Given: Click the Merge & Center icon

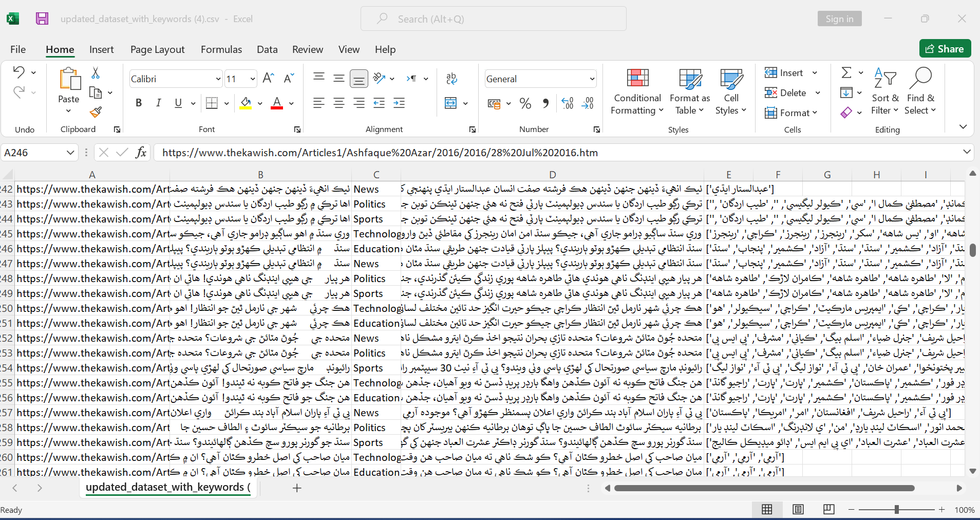Looking at the screenshot, I should (x=450, y=103).
